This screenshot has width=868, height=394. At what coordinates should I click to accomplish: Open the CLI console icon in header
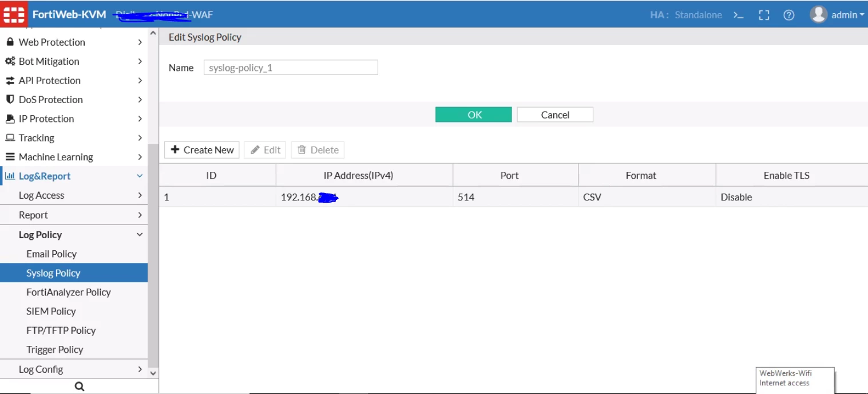[x=738, y=15]
